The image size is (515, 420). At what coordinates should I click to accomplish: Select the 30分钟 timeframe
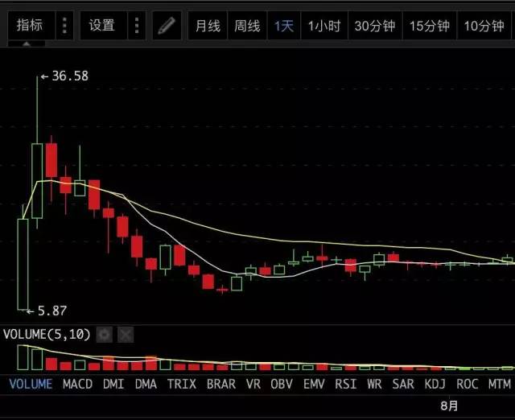click(x=375, y=26)
